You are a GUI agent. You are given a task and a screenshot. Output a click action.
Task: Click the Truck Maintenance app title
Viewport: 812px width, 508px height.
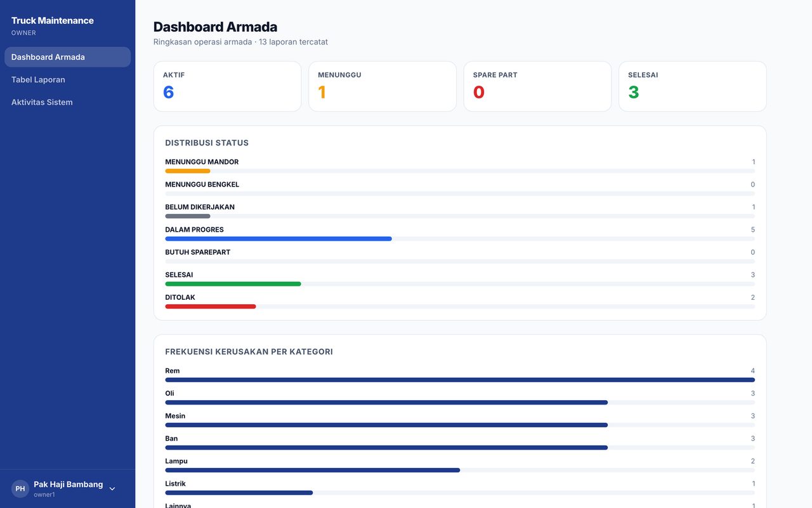53,20
